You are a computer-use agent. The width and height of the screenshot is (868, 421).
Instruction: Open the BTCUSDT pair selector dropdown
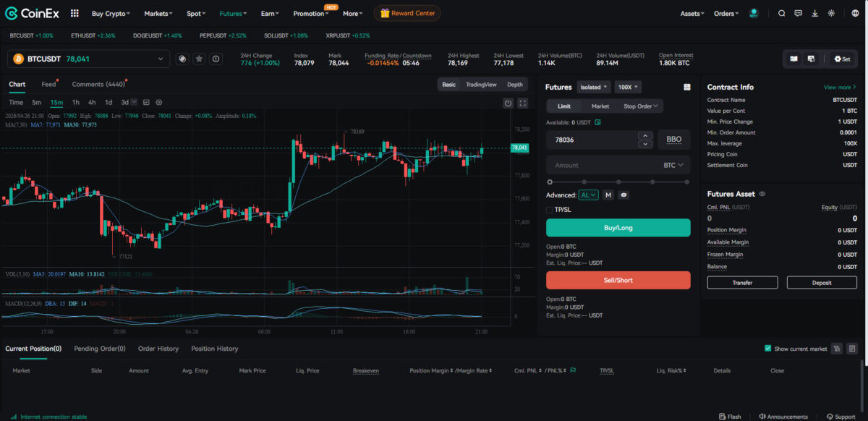click(88, 59)
